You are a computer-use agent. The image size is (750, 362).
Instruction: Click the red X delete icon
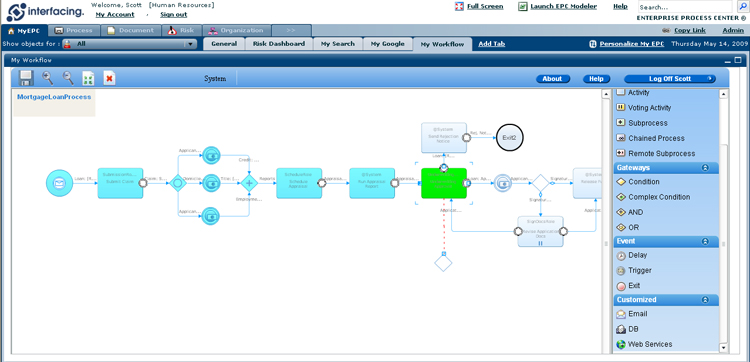[x=110, y=78]
